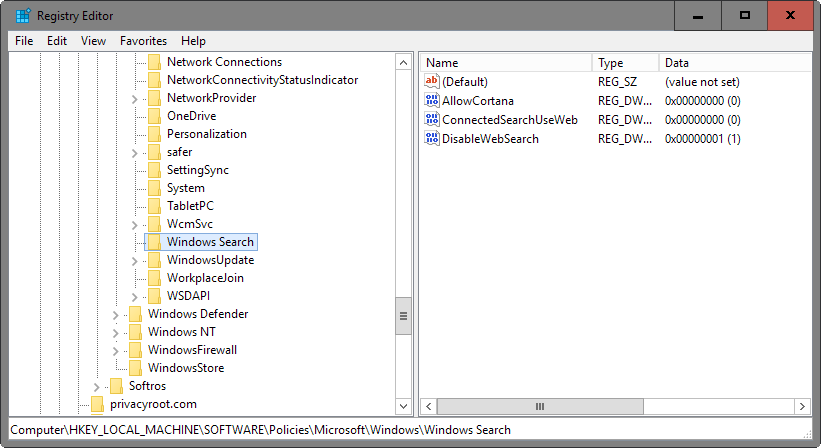The width and height of the screenshot is (821, 448).
Task: Expand the WSDAPI key
Action: click(x=135, y=297)
